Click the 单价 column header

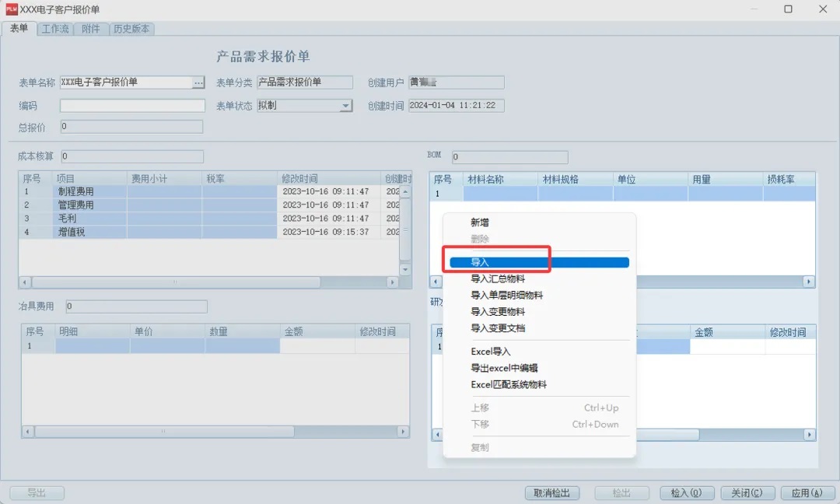[x=167, y=331]
